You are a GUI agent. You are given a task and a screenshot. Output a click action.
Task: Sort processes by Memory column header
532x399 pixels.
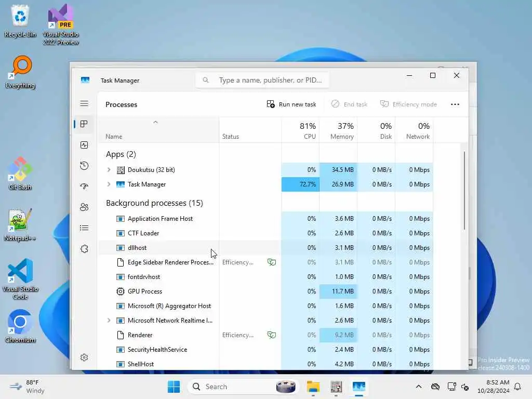[338, 130]
